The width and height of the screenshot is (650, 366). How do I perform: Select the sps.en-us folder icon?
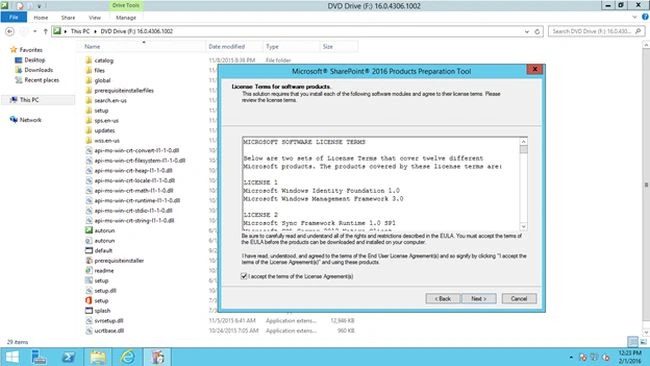[x=89, y=120]
